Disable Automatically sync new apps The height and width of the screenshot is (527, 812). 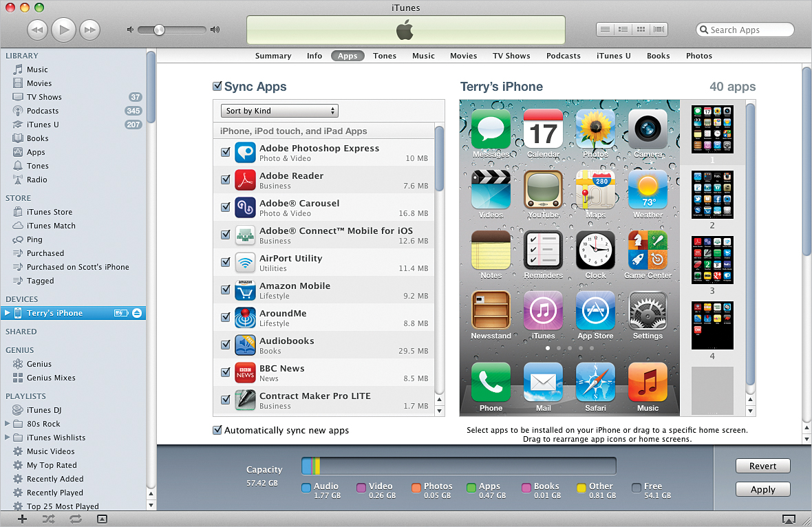[x=217, y=429]
